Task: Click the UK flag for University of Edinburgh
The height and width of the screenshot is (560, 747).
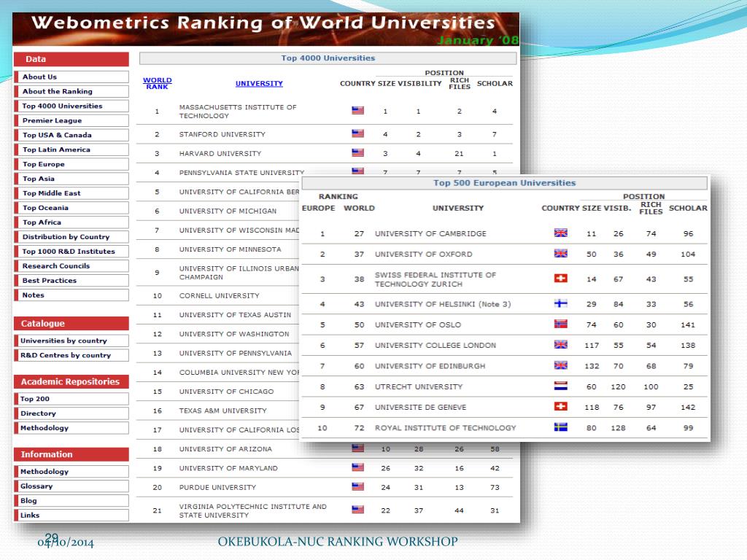Action: (561, 365)
